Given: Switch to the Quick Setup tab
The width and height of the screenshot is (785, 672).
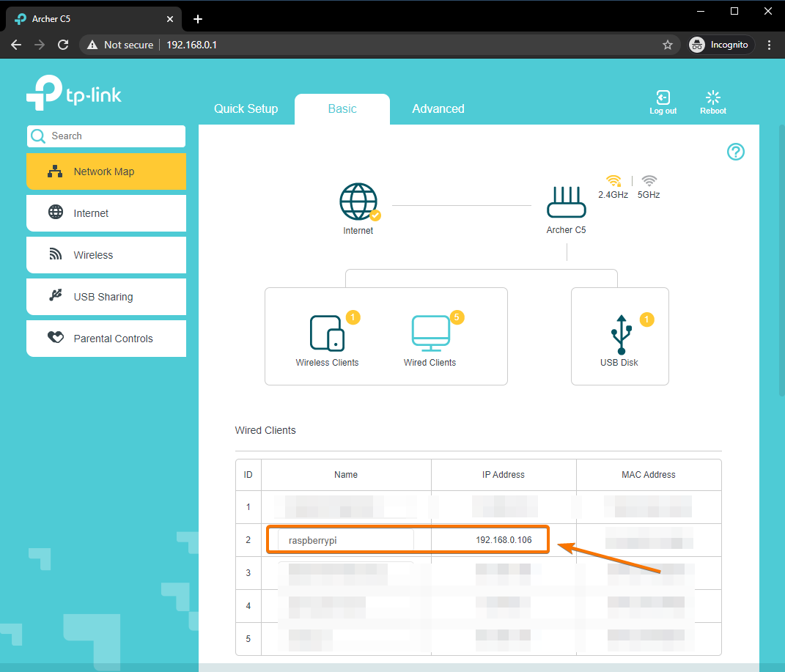Looking at the screenshot, I should 246,109.
